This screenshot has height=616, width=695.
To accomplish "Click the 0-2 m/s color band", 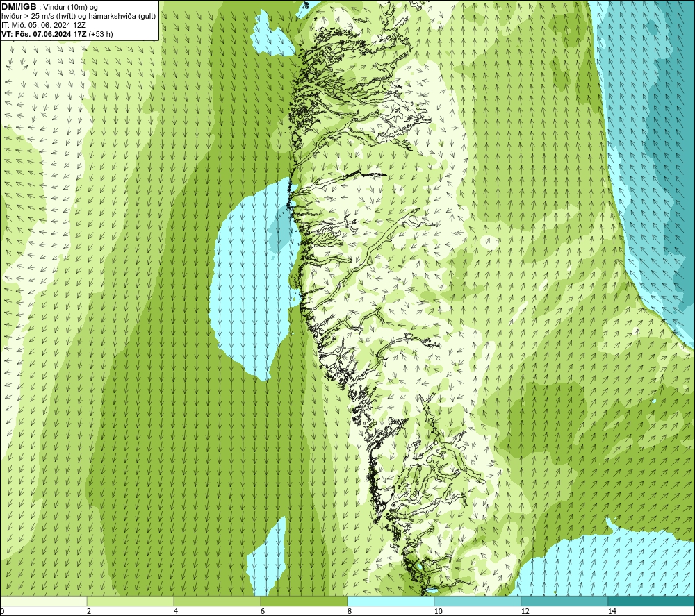I will click(43, 601).
